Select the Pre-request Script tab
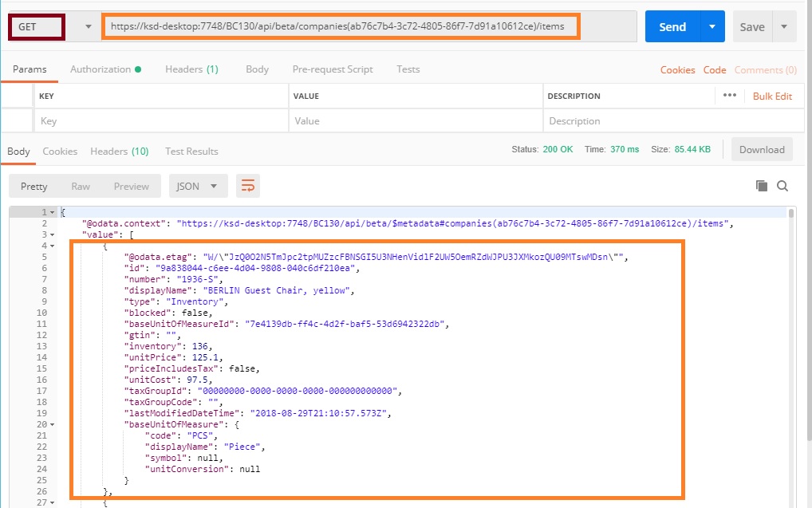 pyautogui.click(x=332, y=69)
